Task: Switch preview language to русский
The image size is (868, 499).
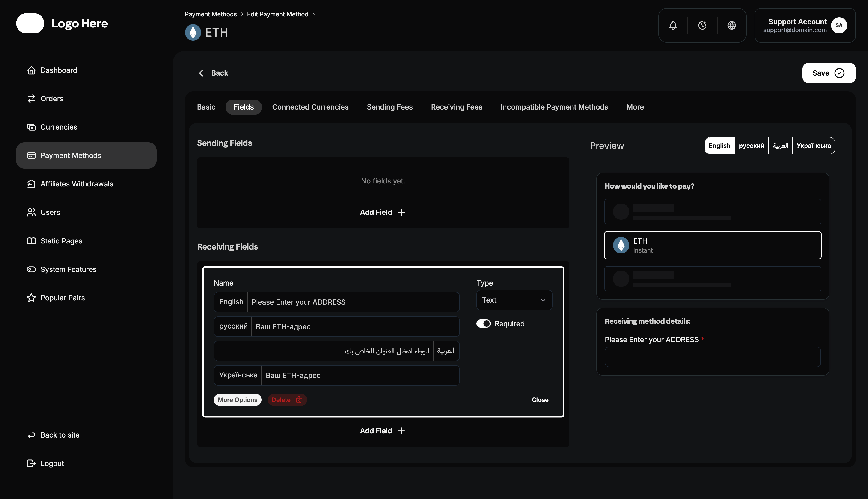Action: click(752, 145)
